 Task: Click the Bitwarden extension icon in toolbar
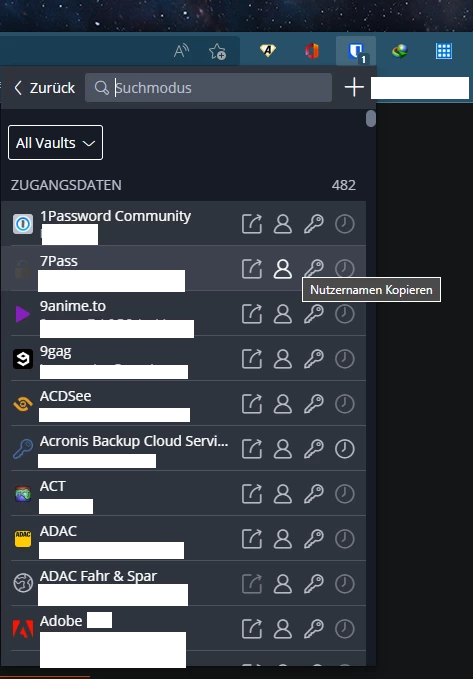[x=356, y=52]
